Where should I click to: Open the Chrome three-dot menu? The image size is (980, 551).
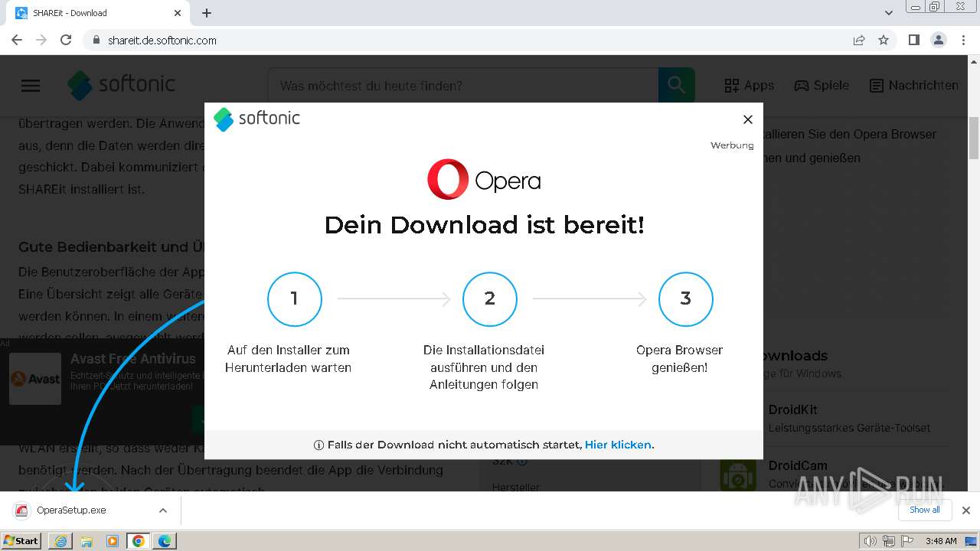964,40
